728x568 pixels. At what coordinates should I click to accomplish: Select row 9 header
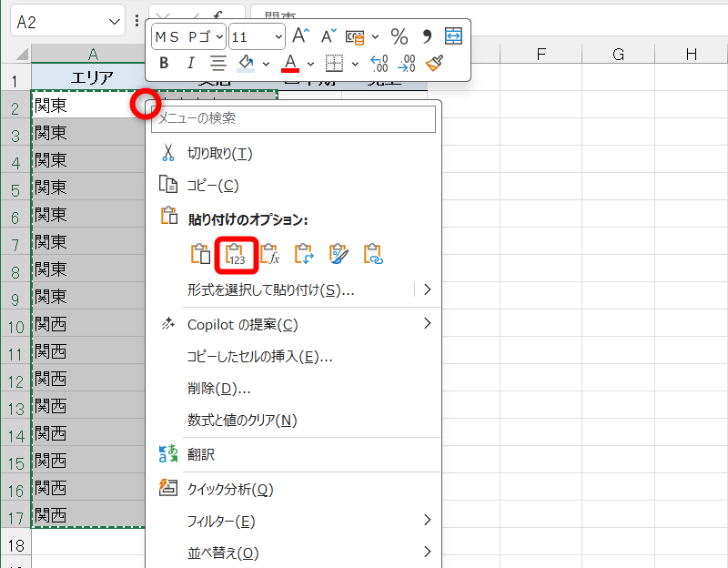(15, 299)
